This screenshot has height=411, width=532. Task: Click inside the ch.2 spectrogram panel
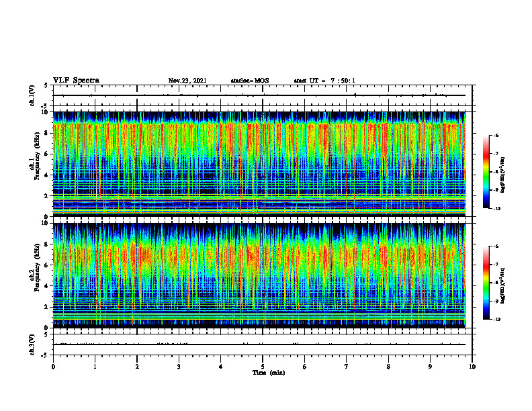[x=259, y=275]
